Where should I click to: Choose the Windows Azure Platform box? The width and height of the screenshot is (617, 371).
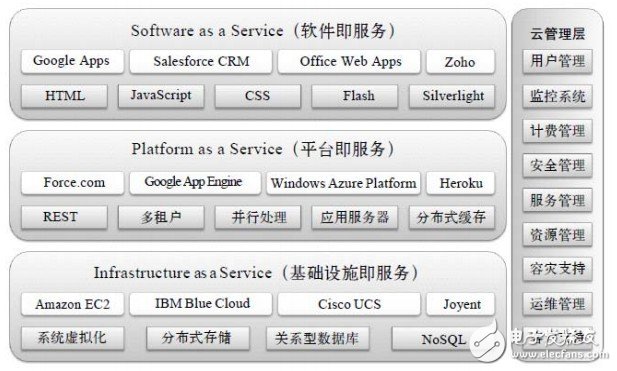(x=343, y=183)
